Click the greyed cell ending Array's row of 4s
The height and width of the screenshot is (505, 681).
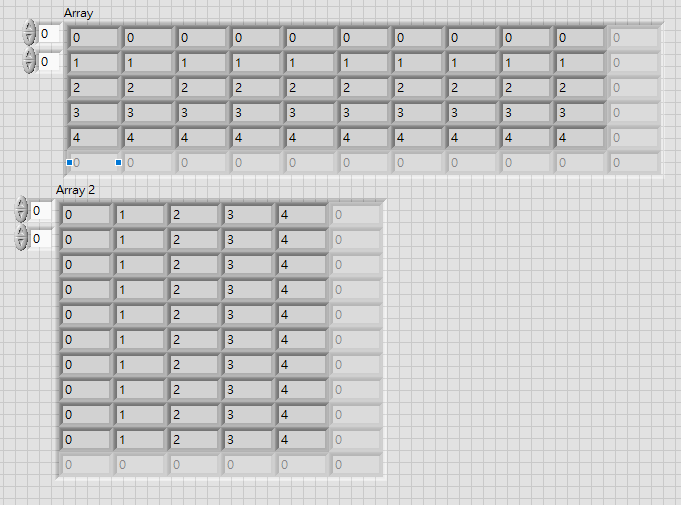pos(634,138)
